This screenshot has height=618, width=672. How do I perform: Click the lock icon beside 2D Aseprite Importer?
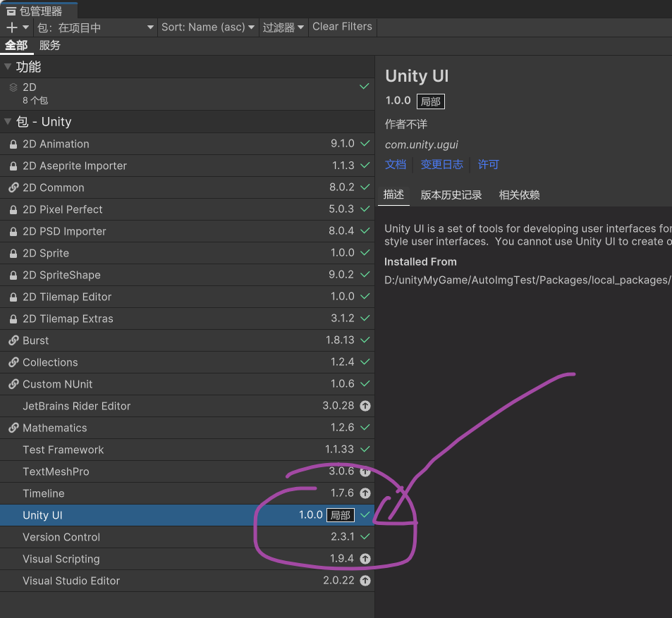coord(13,166)
